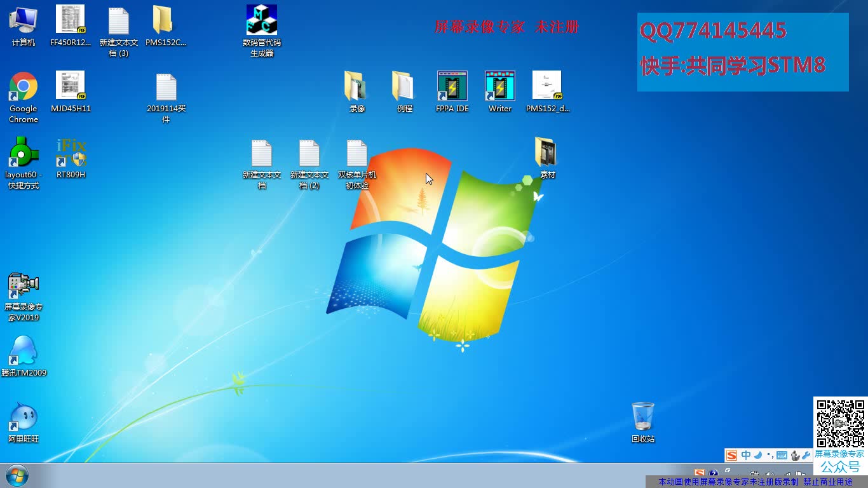Select the 腾讯TM2009 shortcut
868x488 pixels.
pyautogui.click(x=24, y=356)
